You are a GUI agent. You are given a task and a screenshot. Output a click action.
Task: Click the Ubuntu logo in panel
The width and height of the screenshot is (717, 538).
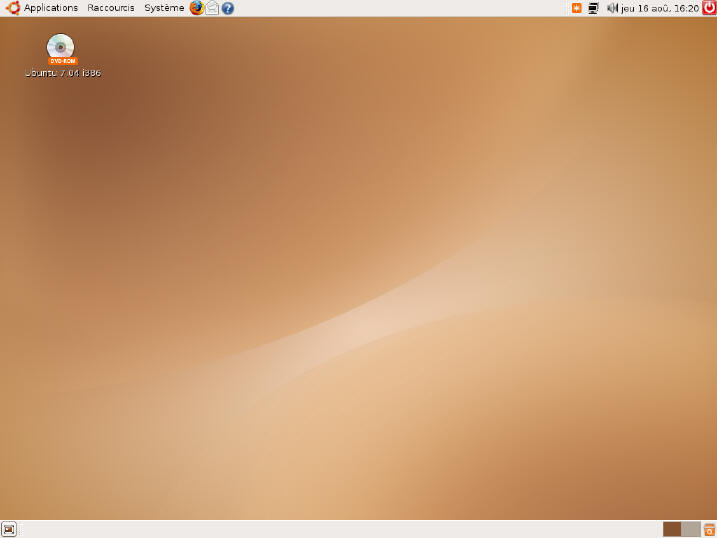[12, 8]
